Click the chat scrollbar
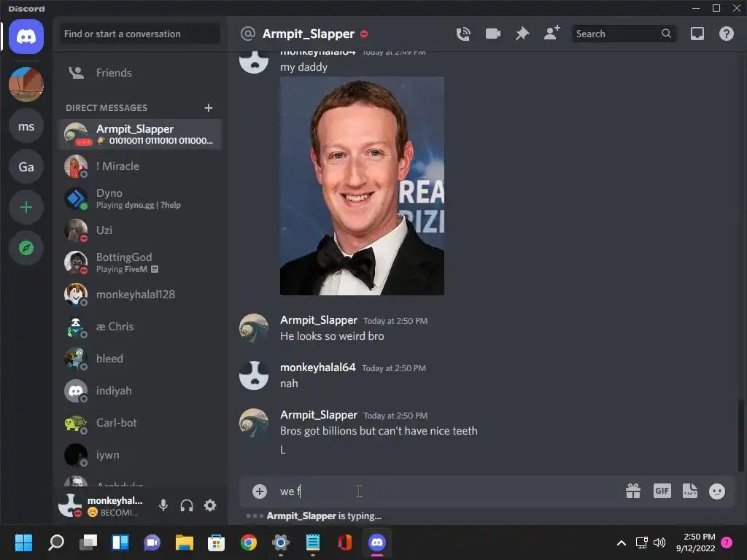The height and width of the screenshot is (560, 747). click(740, 436)
